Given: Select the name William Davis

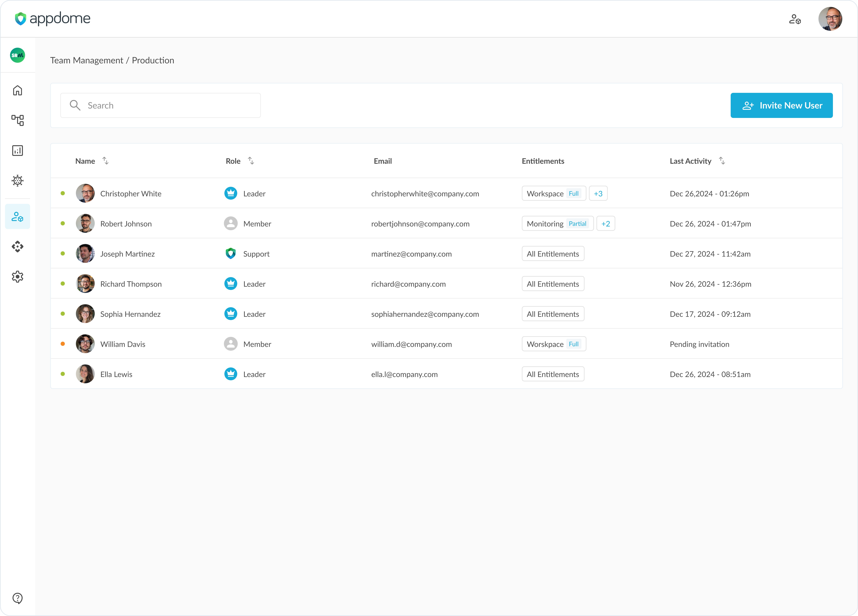Looking at the screenshot, I should (123, 344).
